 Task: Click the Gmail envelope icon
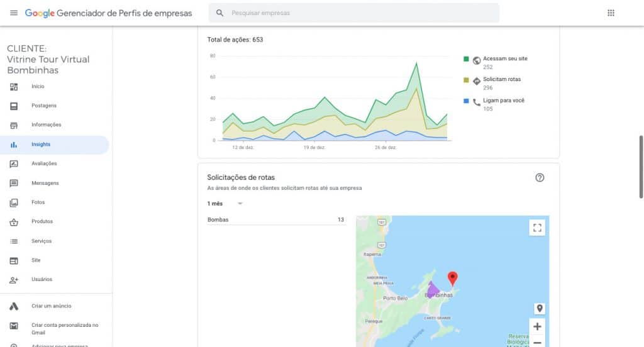click(14, 326)
